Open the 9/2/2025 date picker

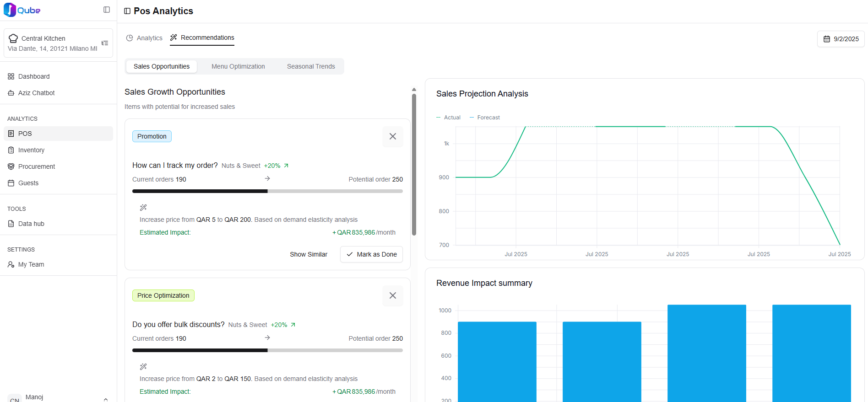pos(841,39)
